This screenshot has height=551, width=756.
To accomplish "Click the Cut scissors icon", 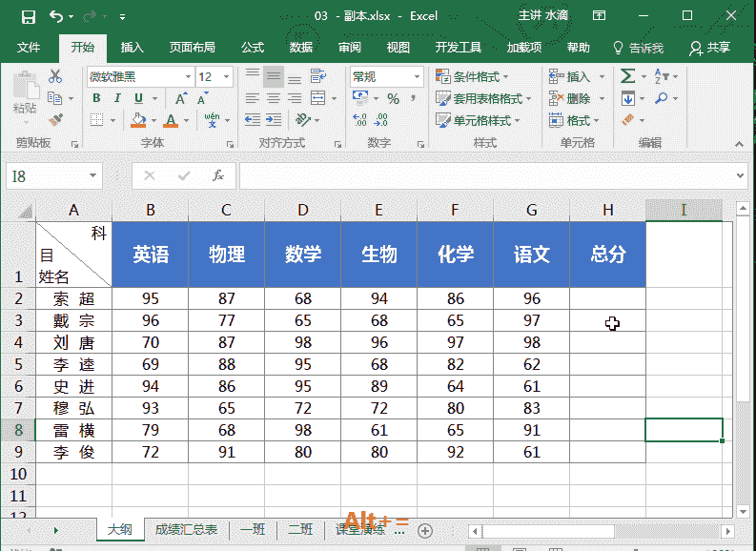I will [x=55, y=76].
